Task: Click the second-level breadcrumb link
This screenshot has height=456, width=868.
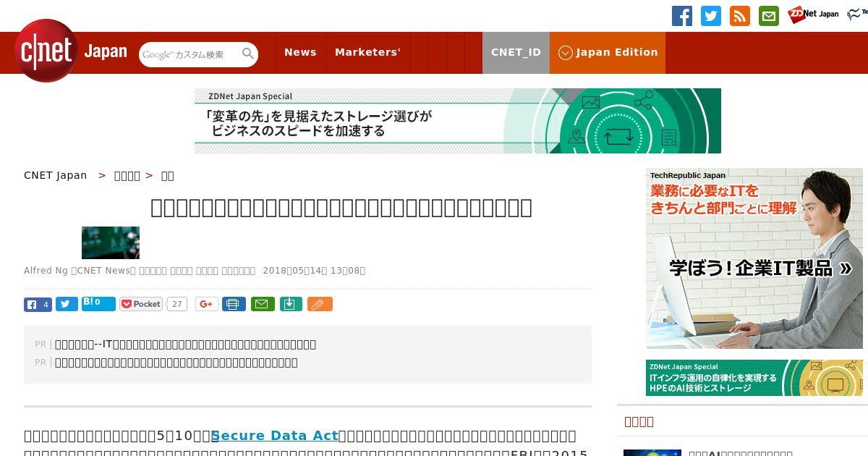Action: coord(127,175)
